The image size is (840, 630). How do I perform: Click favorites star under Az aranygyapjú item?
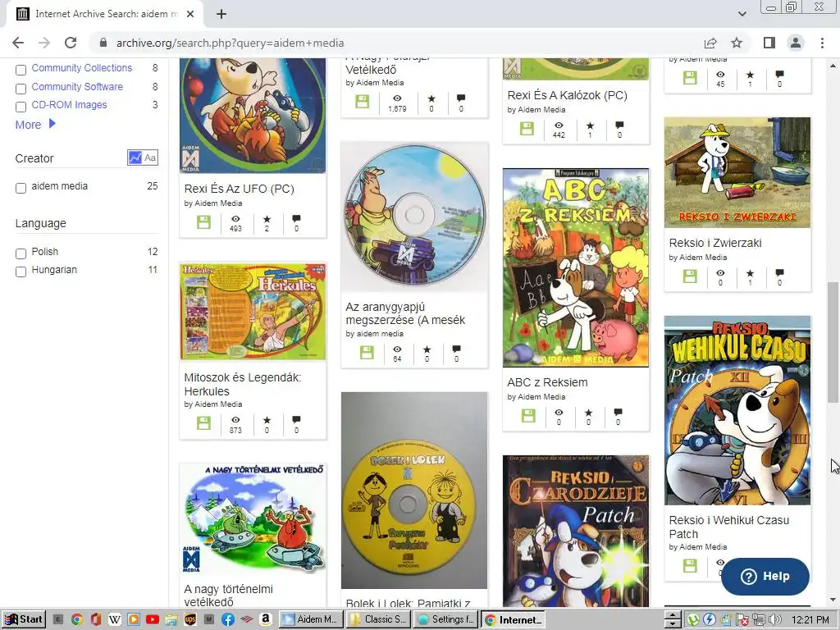tap(427, 349)
